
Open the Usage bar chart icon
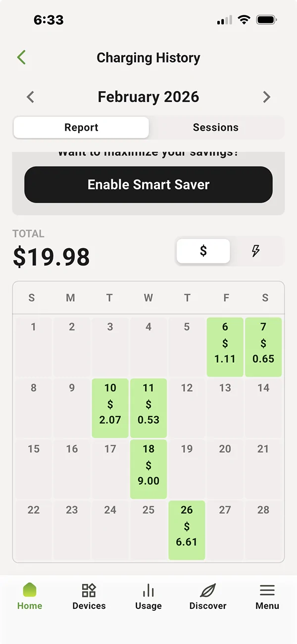[148, 590]
